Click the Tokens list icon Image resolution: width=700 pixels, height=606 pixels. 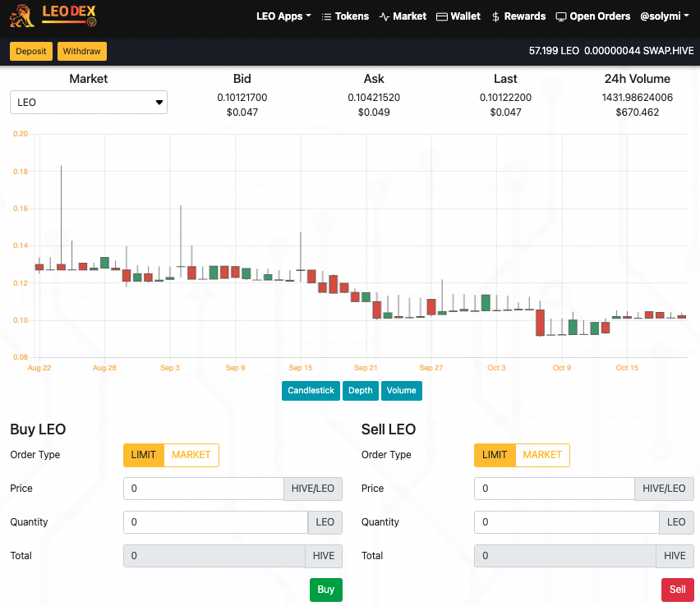pyautogui.click(x=326, y=17)
